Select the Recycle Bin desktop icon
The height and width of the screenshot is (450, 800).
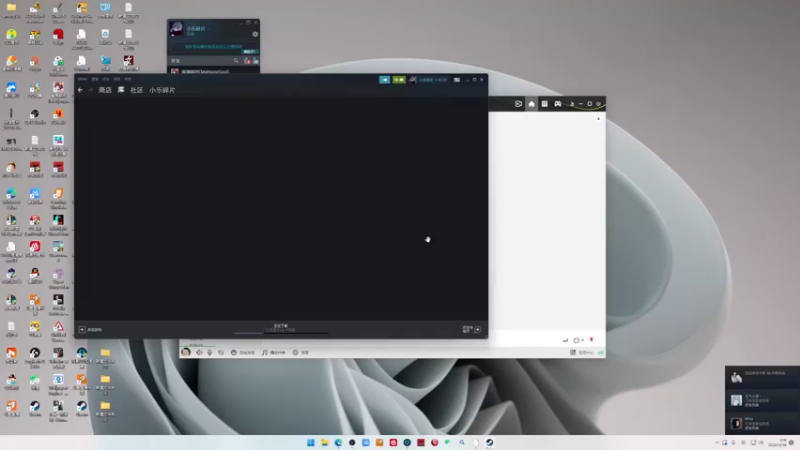pos(105,37)
